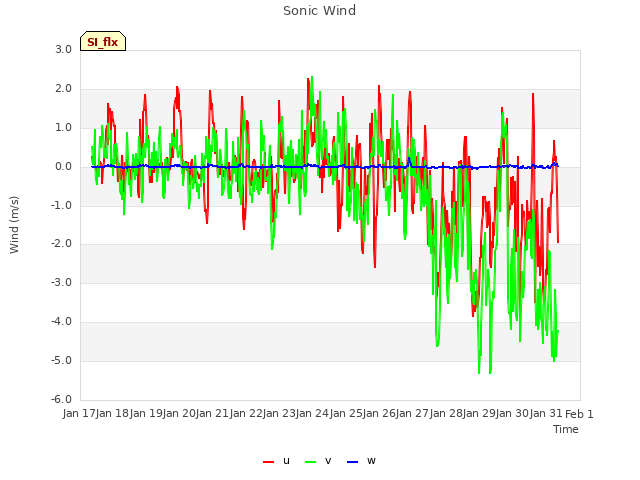Click the Jan 20 x-axis date label
The image size is (640, 480).
coord(179,414)
